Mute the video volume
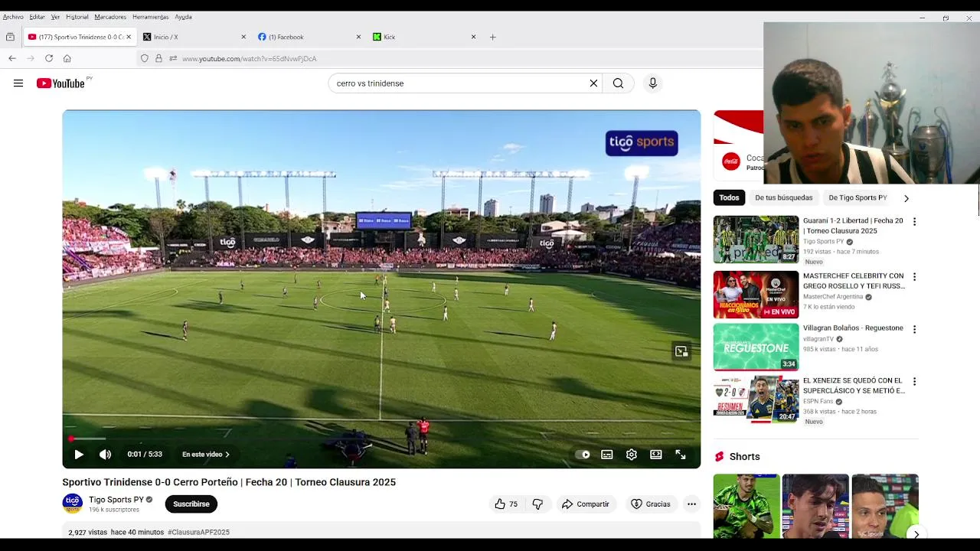980x551 pixels. [x=105, y=455]
